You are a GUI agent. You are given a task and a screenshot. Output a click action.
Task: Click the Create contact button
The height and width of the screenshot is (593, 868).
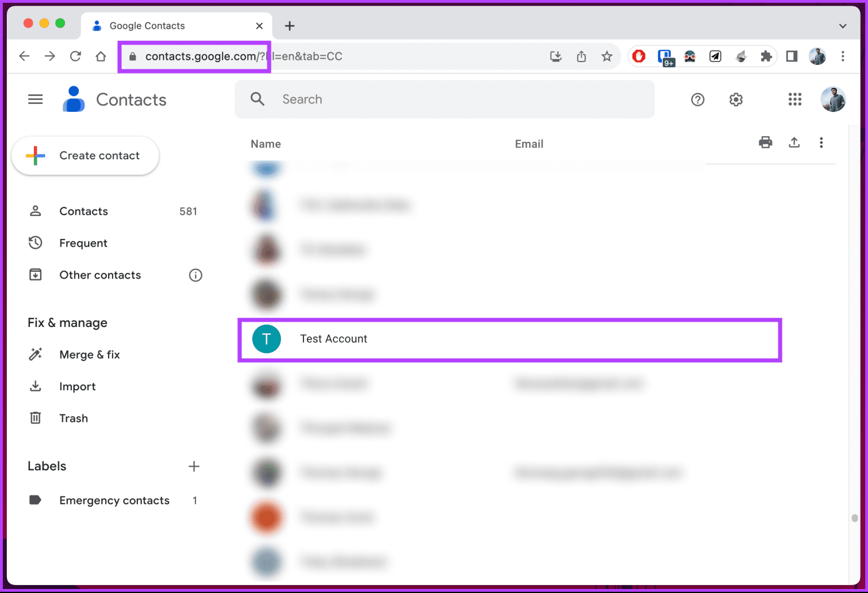[x=85, y=155]
